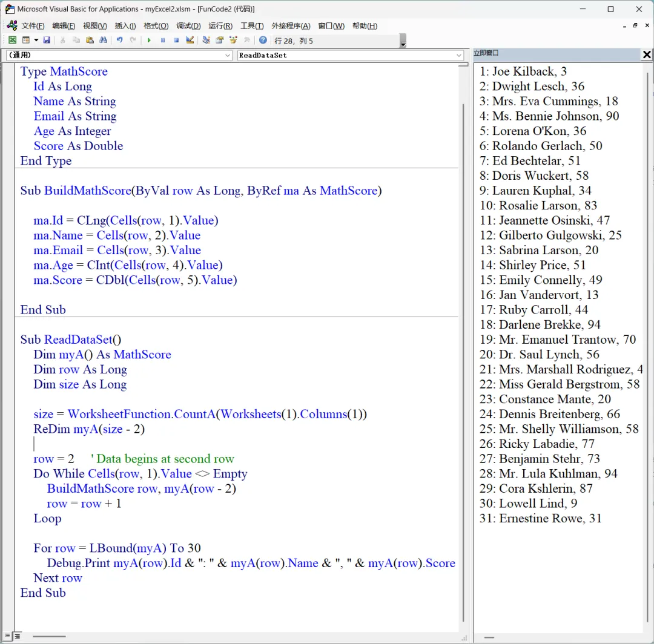The height and width of the screenshot is (644, 654).
Task: Click the 'ma.Age = CInt' code line
Action: click(128, 265)
